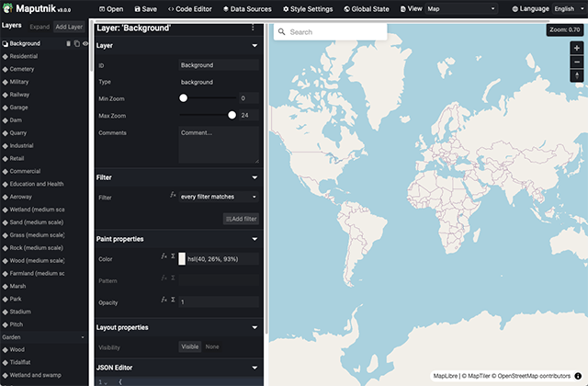Image resolution: width=588 pixels, height=386 pixels.
Task: Open the 'every filter matches' dropdown
Action: 219,197
